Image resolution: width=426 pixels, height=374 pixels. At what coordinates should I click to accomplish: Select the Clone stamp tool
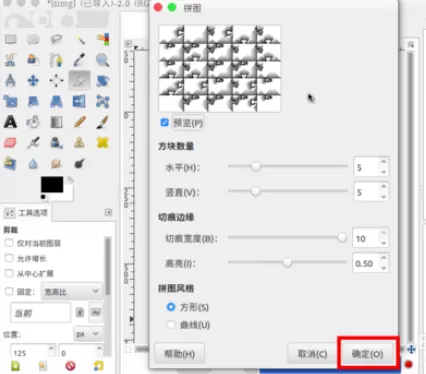point(80,143)
